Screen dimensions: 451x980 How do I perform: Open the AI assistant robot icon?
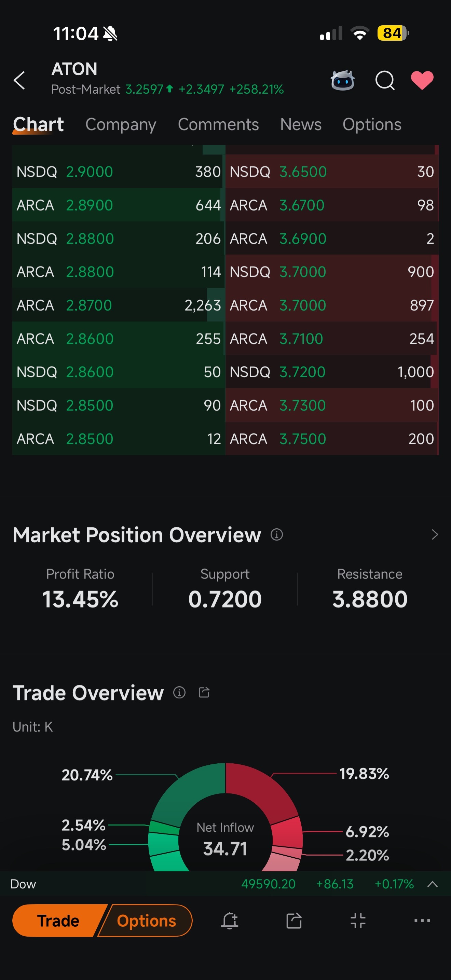(343, 80)
